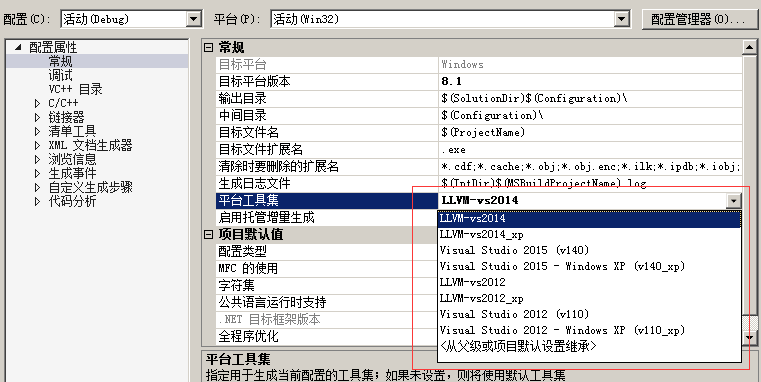The height and width of the screenshot is (382, 761).
Task: Expand the 浏览信息 tree node
Action: point(37,159)
